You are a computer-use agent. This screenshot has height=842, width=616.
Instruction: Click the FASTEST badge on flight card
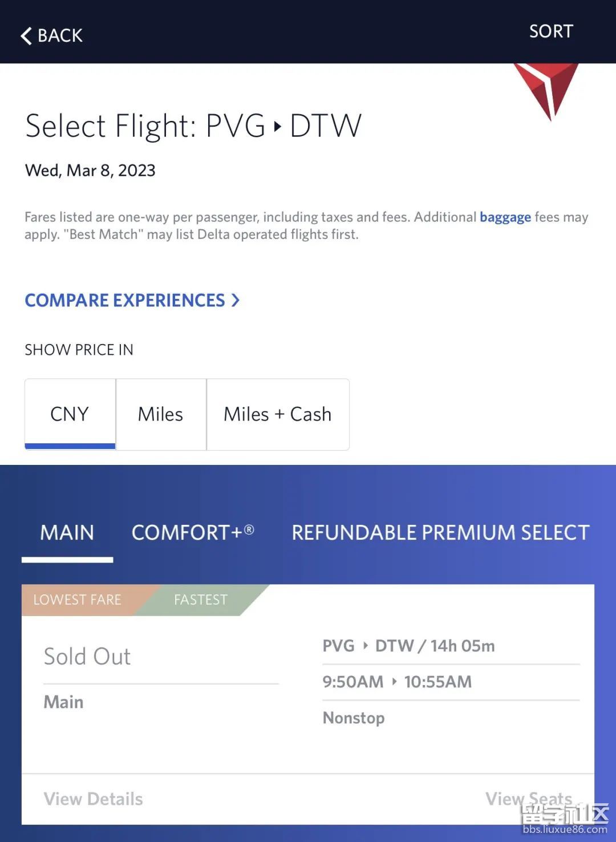pos(201,600)
